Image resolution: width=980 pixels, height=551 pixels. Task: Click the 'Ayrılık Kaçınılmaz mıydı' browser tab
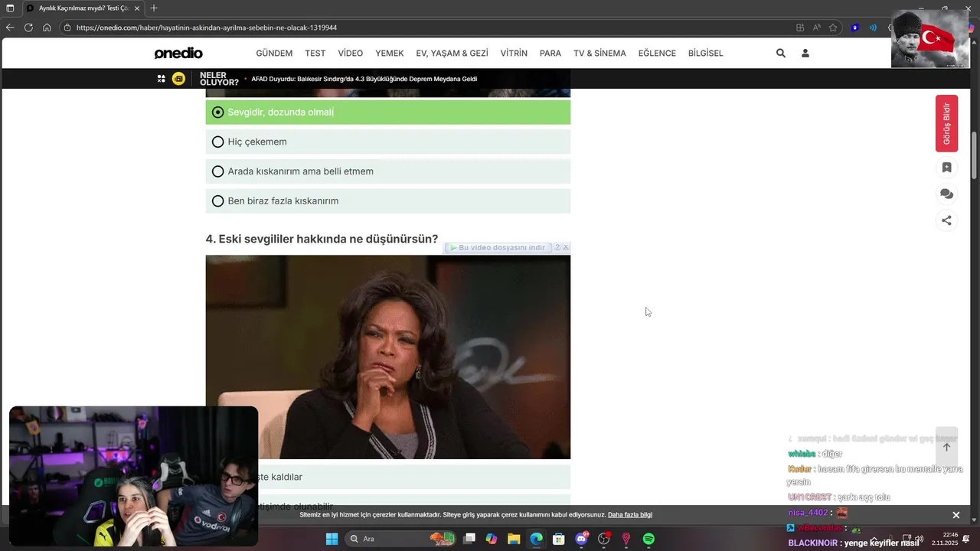coord(82,8)
